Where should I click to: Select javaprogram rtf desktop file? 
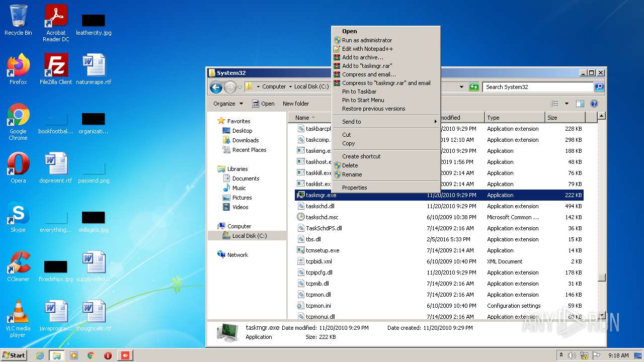coord(56,316)
